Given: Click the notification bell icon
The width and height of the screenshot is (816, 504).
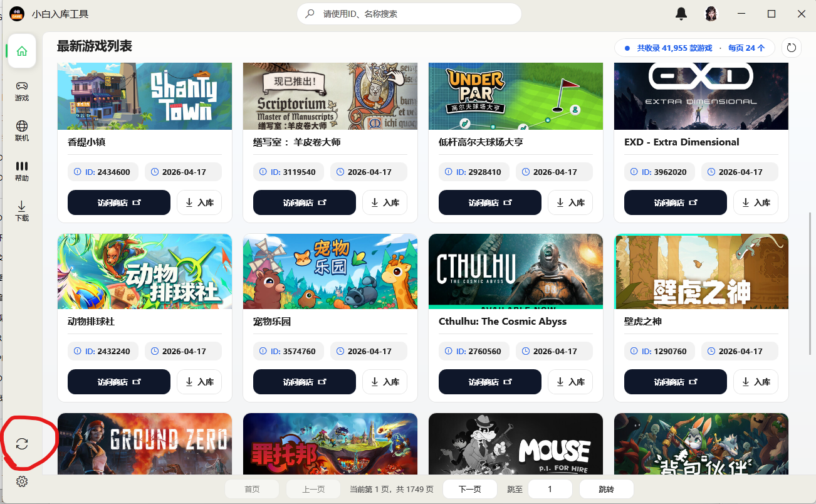Looking at the screenshot, I should pos(681,14).
